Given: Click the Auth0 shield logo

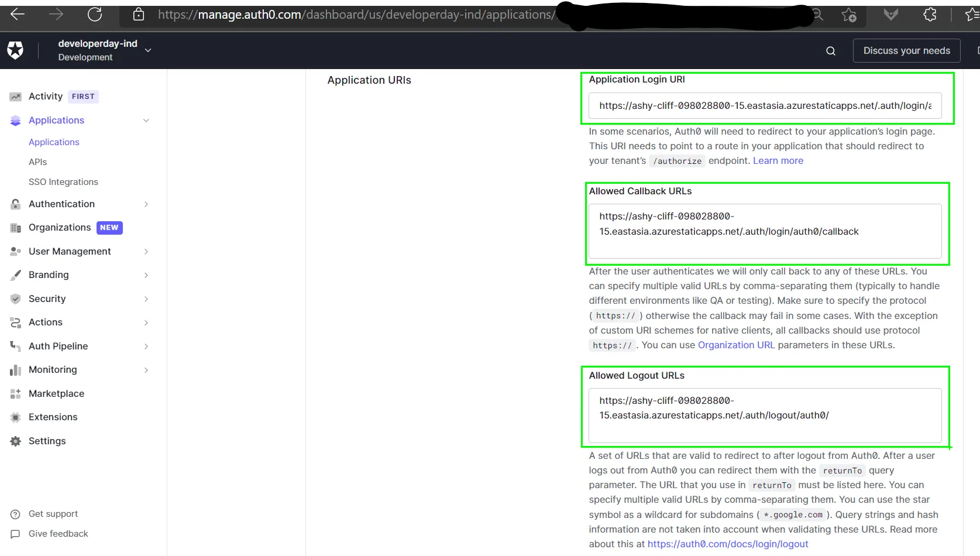Looking at the screenshot, I should 15,50.
